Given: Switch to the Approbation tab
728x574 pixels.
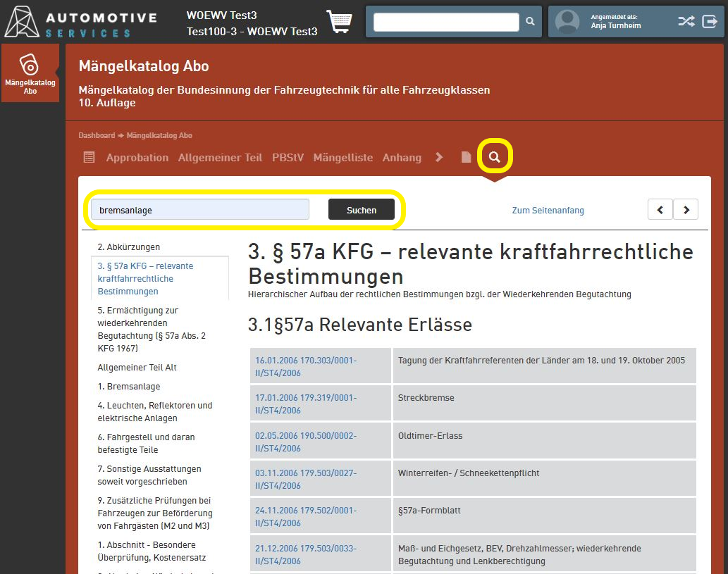Looking at the screenshot, I should [x=137, y=158].
